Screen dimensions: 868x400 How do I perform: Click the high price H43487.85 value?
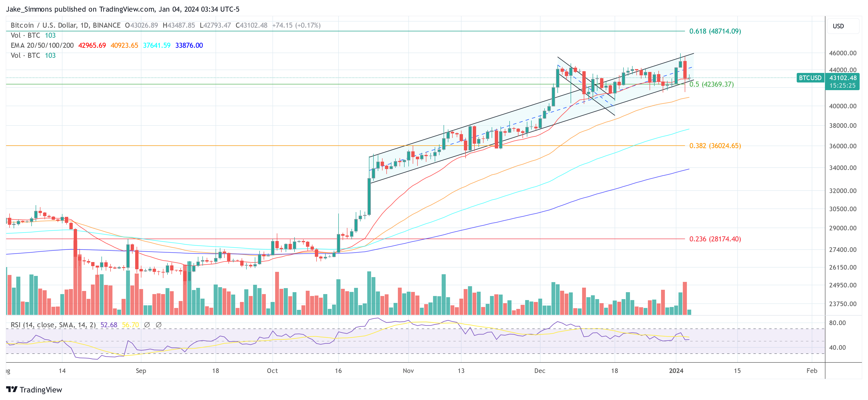pyautogui.click(x=179, y=25)
